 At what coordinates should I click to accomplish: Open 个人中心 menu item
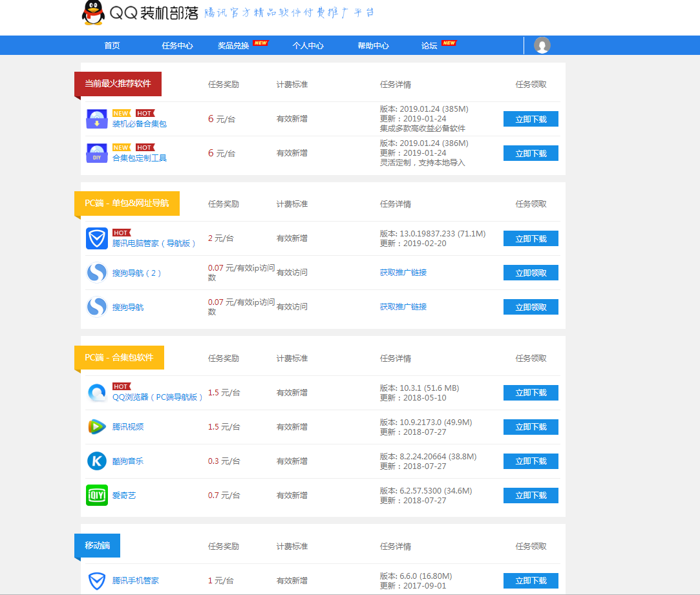[308, 45]
